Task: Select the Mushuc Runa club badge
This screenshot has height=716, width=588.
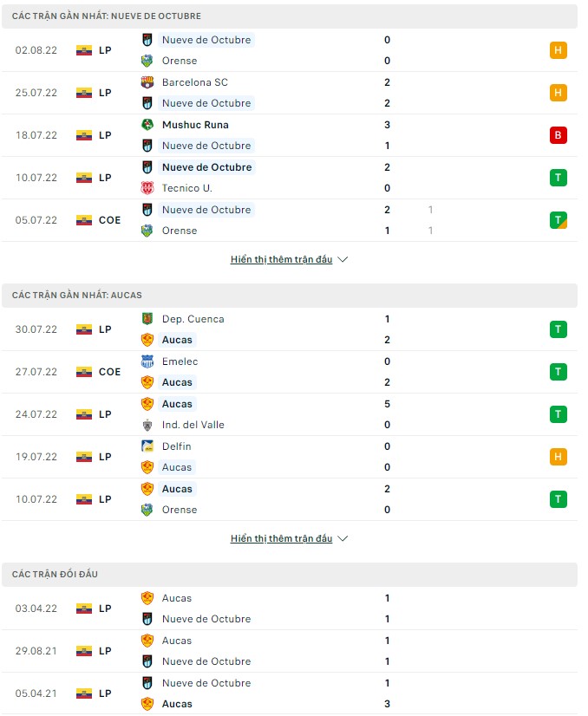Action: point(148,125)
